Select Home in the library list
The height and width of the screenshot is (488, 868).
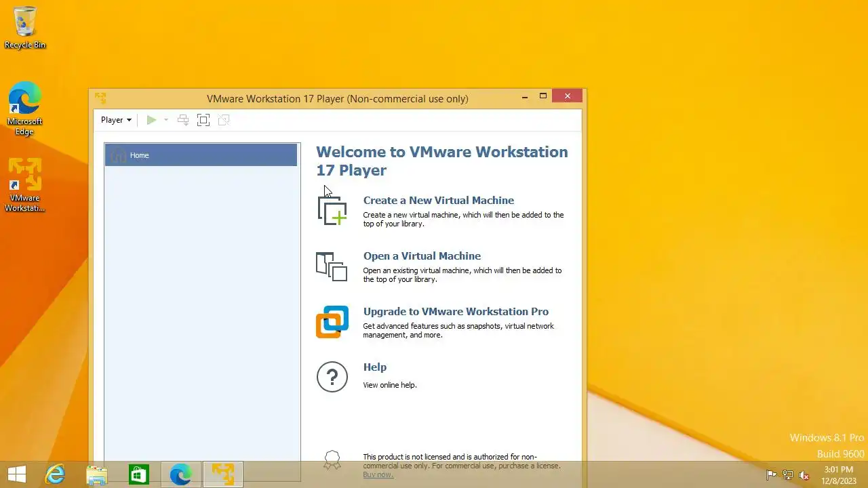pos(201,155)
